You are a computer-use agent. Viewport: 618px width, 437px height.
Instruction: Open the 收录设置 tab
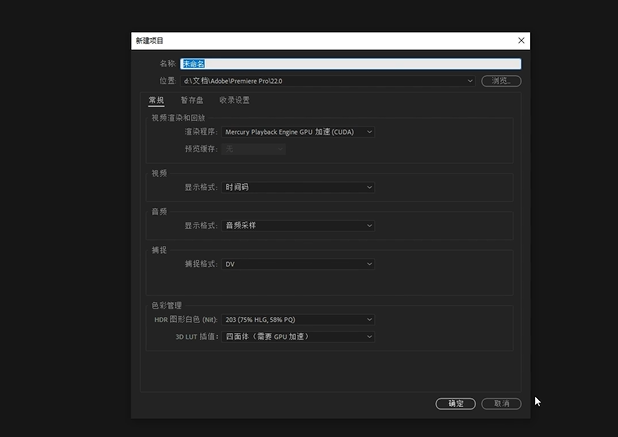234,100
